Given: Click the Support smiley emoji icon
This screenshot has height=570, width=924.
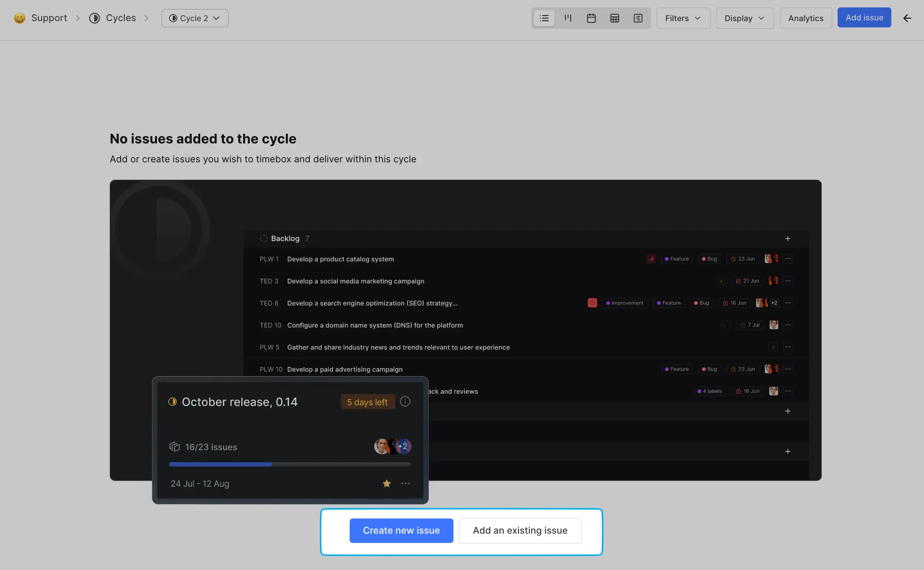Looking at the screenshot, I should pos(20,18).
